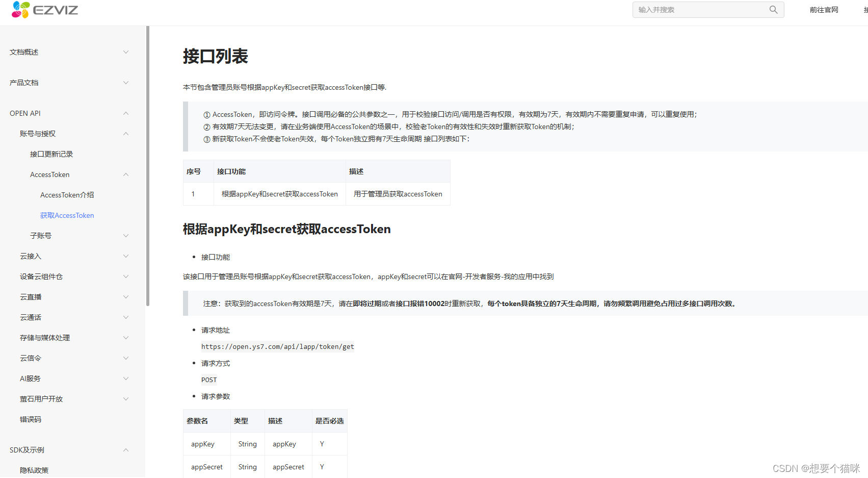This screenshot has height=478, width=868.
Task: Click the search magnifier icon
Action: pyautogui.click(x=773, y=10)
